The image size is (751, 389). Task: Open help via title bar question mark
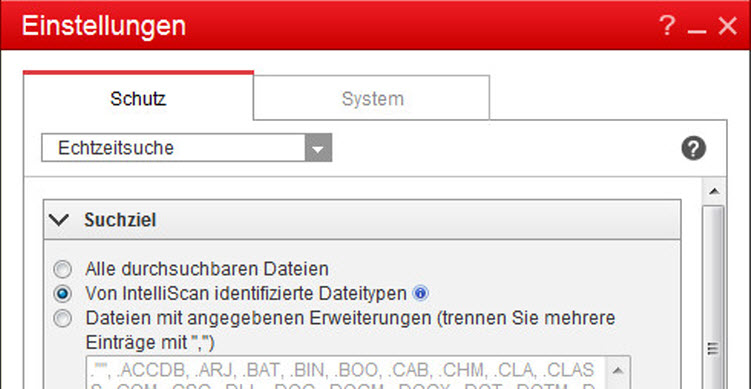[667, 25]
